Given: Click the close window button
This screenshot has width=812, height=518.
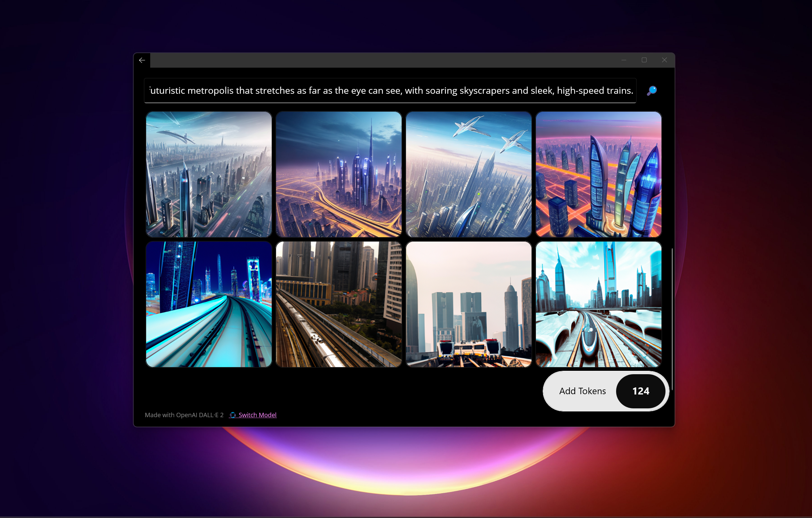Looking at the screenshot, I should (664, 60).
